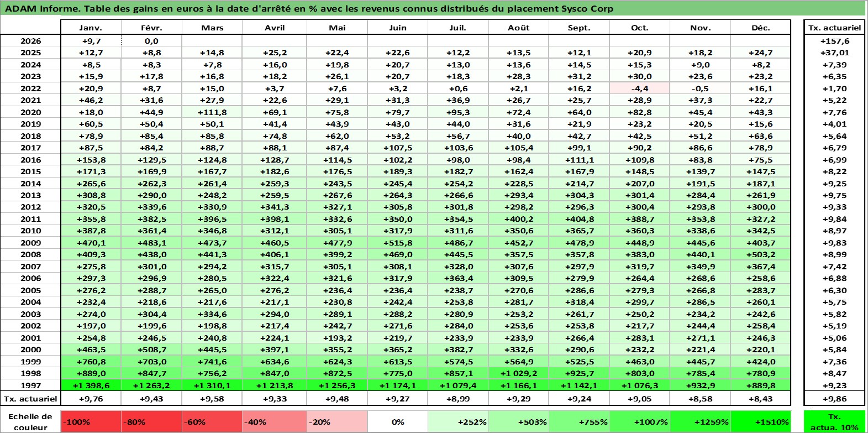Click the -60% color scale swatch
The width and height of the screenshot is (868, 433).
(212, 421)
